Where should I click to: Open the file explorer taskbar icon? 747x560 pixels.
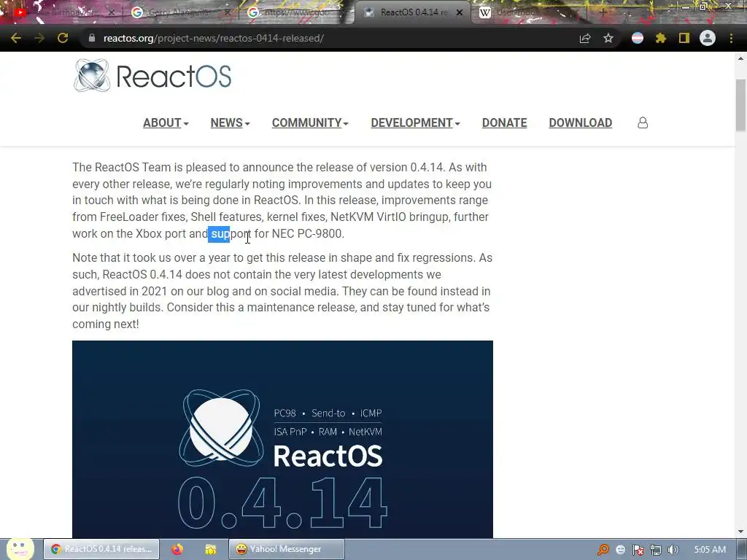(x=210, y=549)
